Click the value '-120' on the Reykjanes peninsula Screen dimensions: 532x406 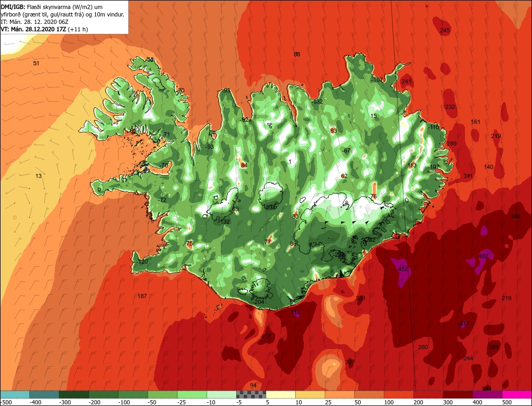coord(142,261)
